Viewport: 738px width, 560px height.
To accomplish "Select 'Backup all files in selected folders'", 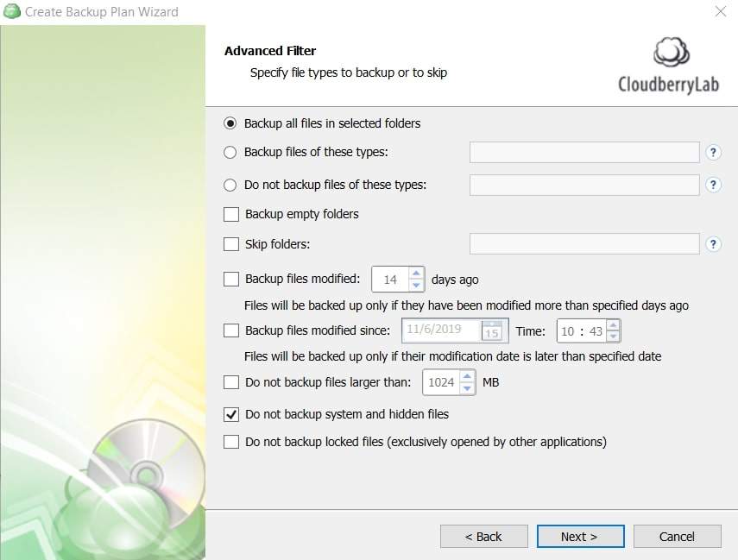I will [x=230, y=123].
